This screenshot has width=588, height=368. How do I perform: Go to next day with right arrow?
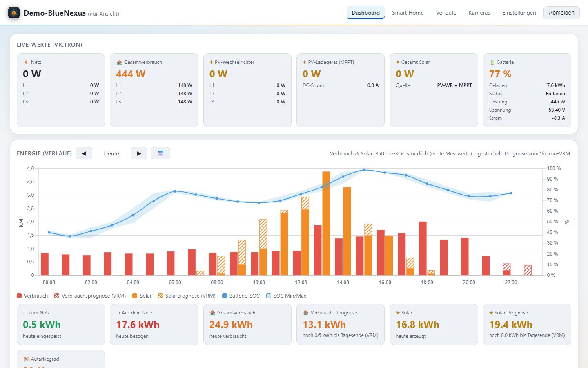(139, 153)
